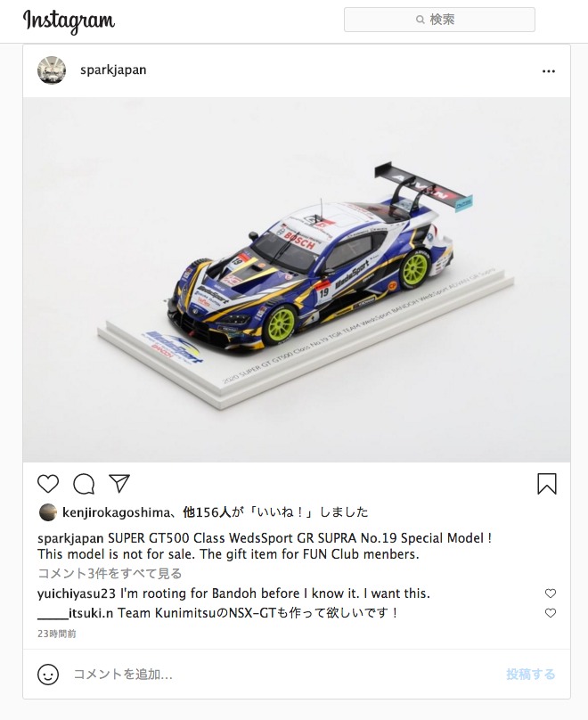This screenshot has width=588, height=720.
Task: Focus the コメントを追加 comment field
Action: 284,674
